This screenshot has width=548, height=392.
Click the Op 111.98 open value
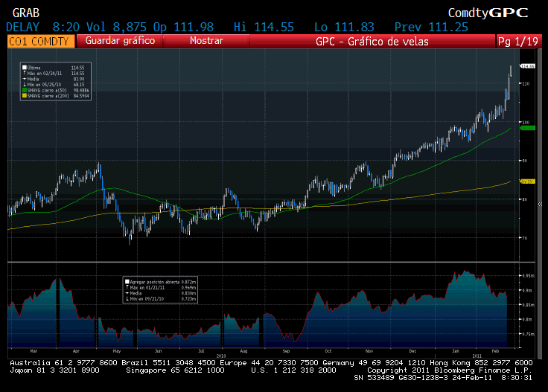[183, 28]
